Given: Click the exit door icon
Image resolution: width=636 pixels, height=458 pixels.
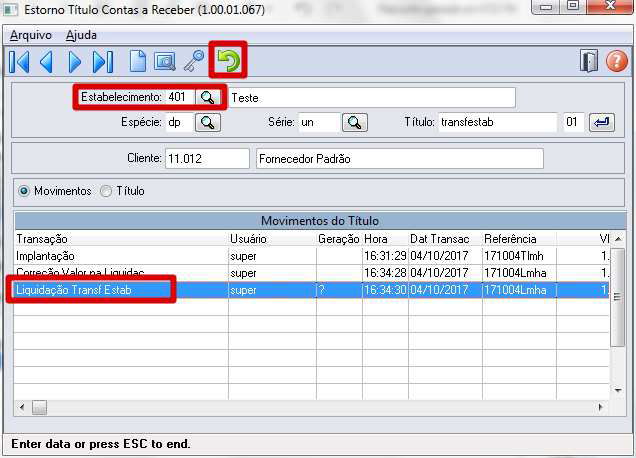Looking at the screenshot, I should coord(589,61).
